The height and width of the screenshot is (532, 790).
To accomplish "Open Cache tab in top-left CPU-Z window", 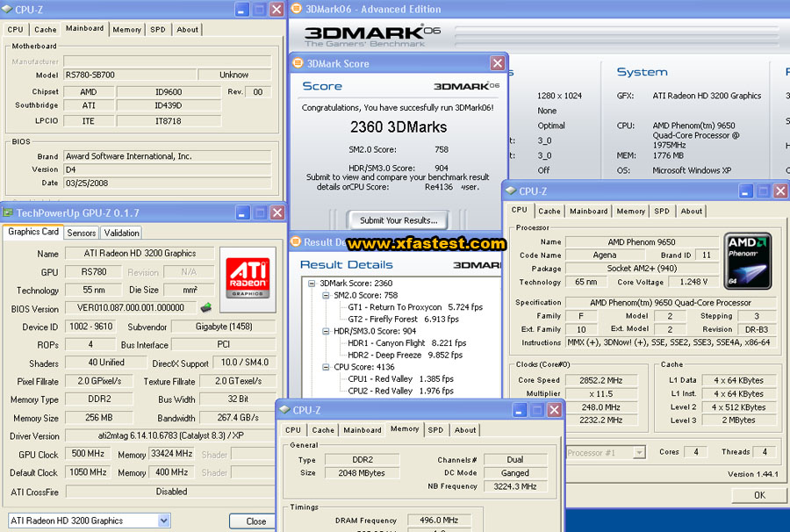I will [x=46, y=30].
